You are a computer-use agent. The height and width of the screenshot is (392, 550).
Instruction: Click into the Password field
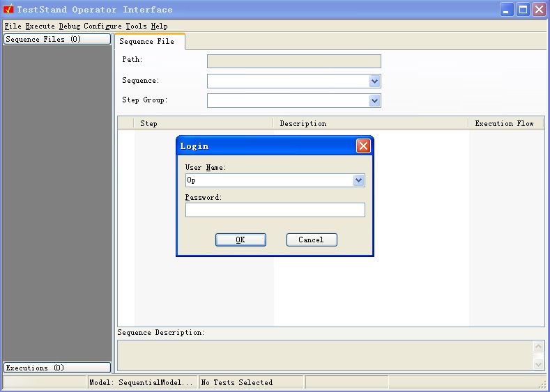(275, 210)
